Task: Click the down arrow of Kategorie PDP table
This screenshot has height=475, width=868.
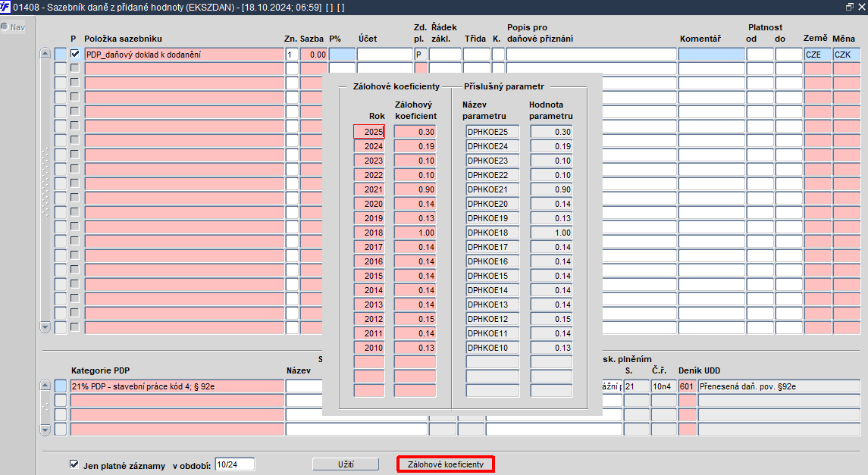Action: click(x=45, y=430)
